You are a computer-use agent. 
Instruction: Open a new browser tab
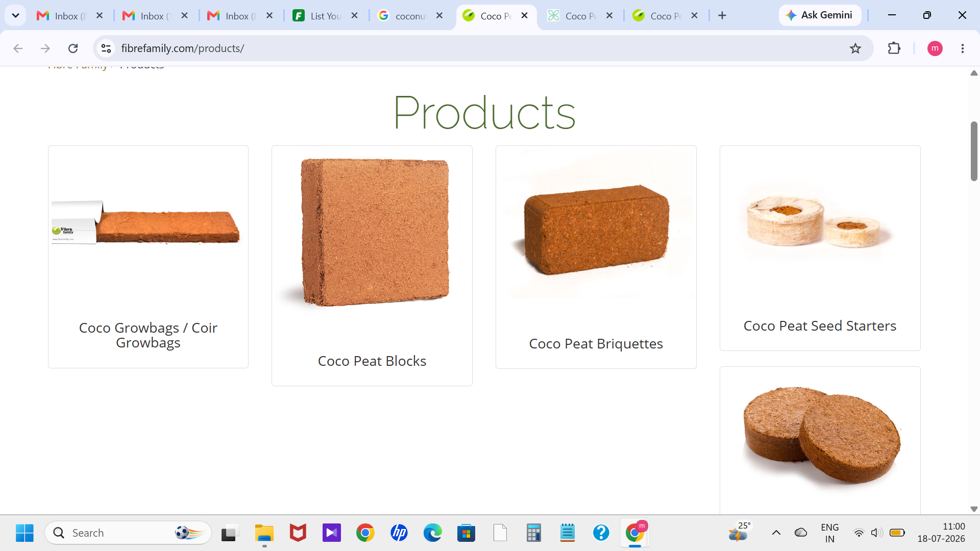point(722,16)
